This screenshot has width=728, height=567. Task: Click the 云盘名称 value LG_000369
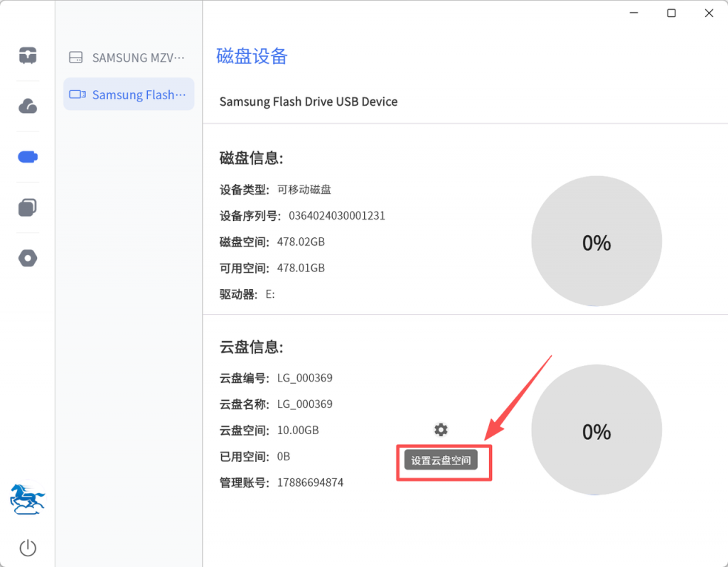(305, 404)
